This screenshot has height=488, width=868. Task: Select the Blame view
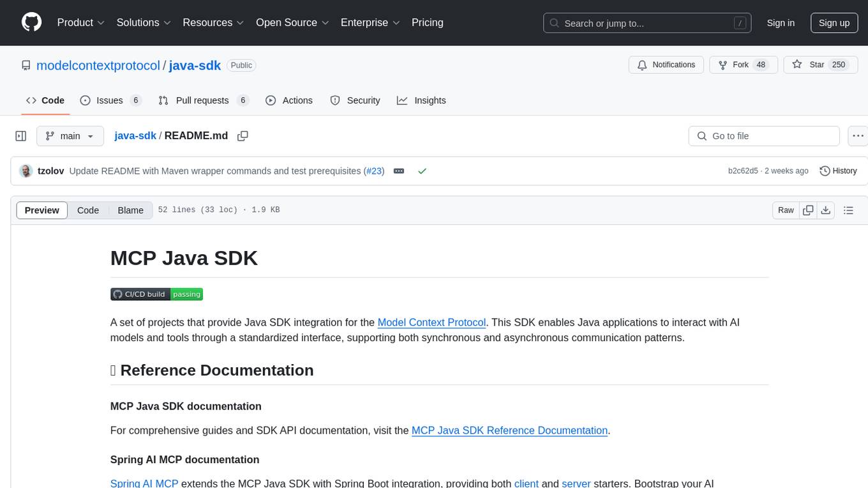coord(131,210)
